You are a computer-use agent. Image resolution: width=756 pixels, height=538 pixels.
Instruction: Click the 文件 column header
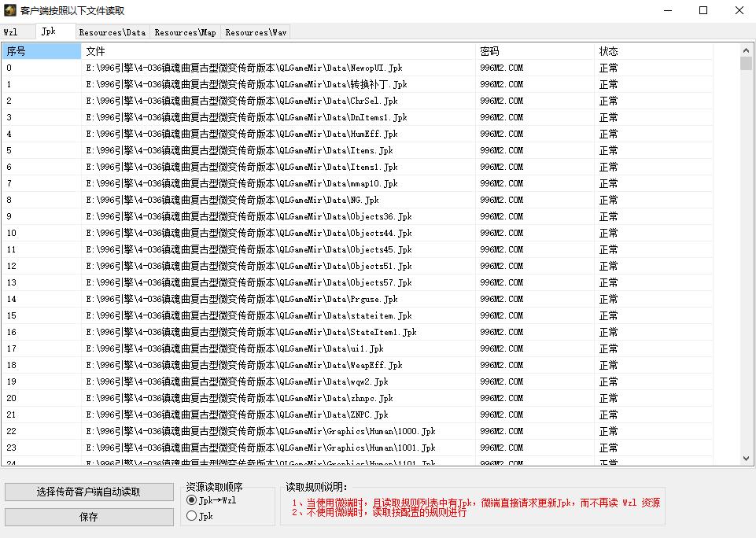278,51
